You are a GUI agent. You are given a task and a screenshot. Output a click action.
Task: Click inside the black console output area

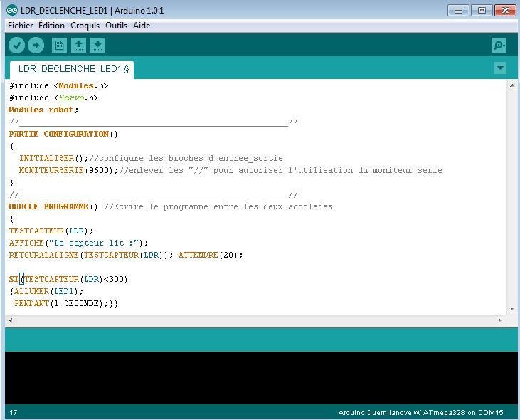click(x=260, y=378)
